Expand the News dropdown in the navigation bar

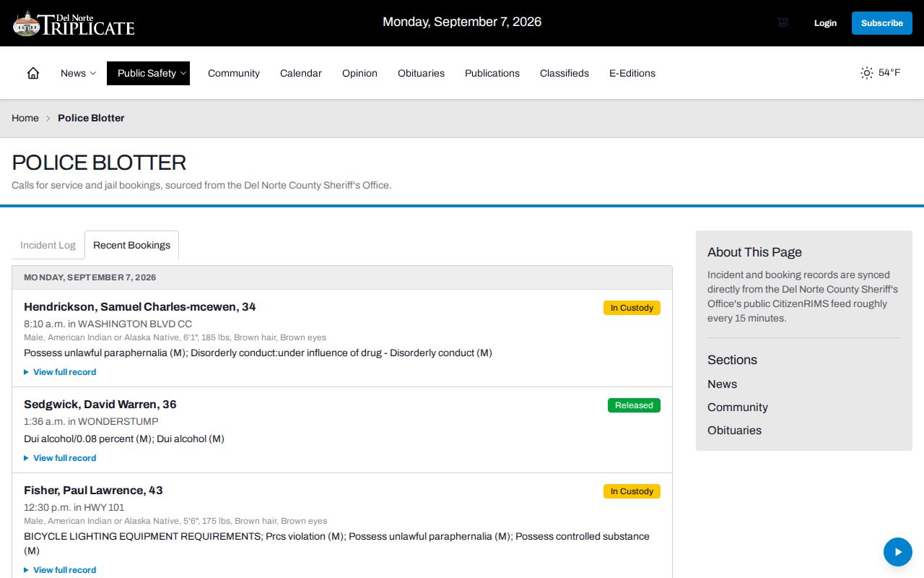coord(78,73)
